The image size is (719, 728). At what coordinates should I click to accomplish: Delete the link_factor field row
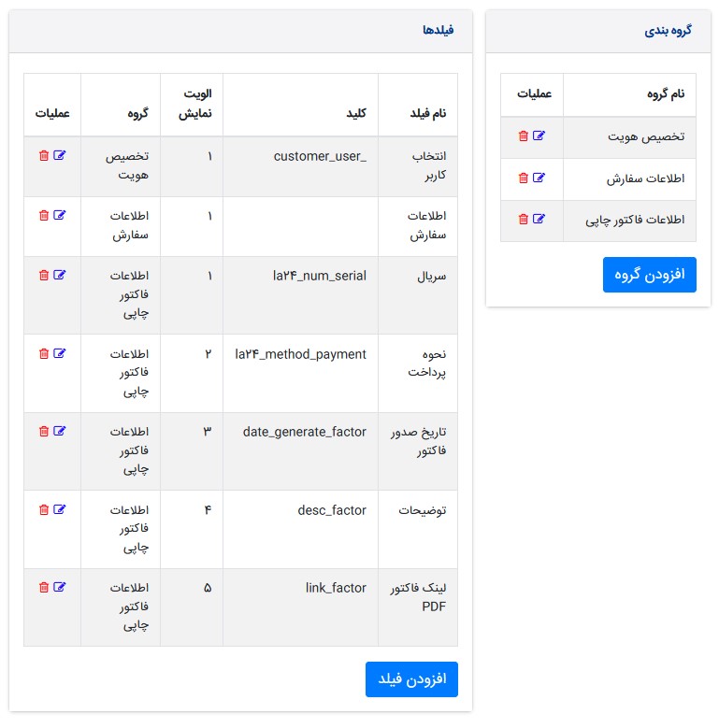coord(43,587)
